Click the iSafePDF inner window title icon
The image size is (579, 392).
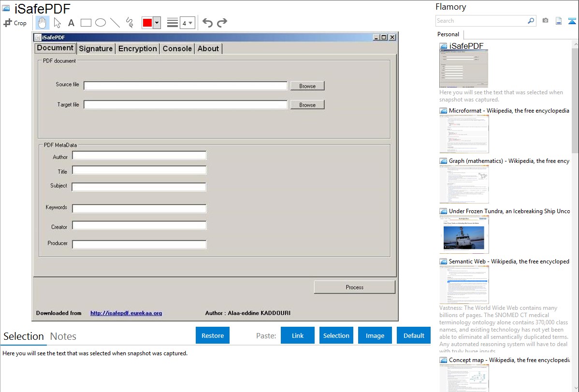click(37, 37)
